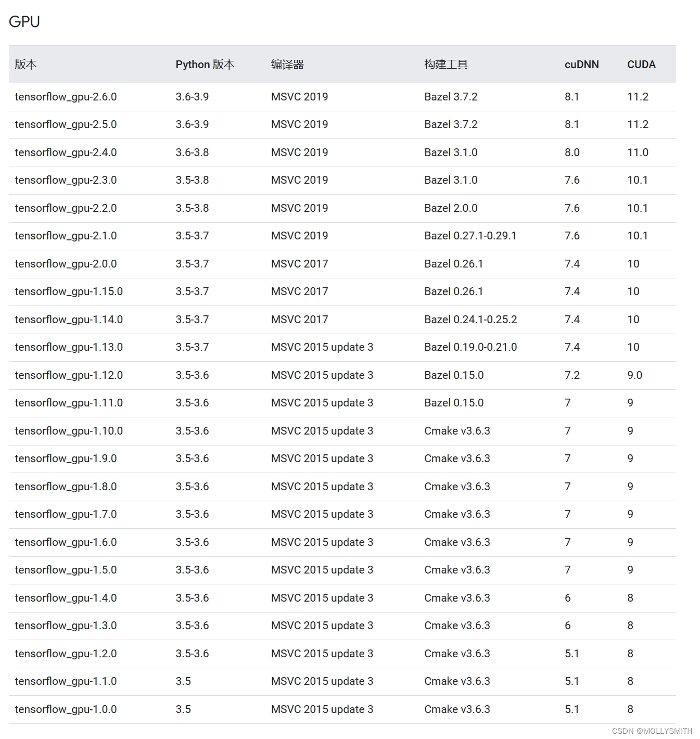Click the 版本 column header
Screen dimensions: 700x739
coord(26,65)
